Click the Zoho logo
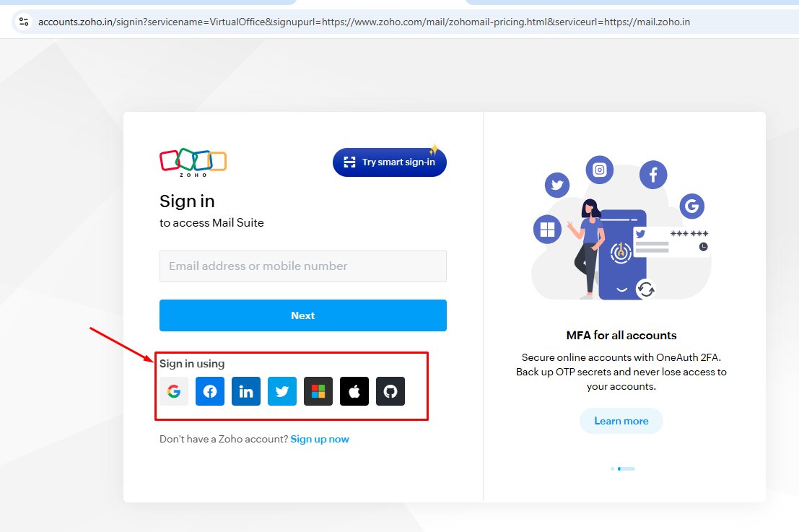The image size is (799, 532). [193, 162]
